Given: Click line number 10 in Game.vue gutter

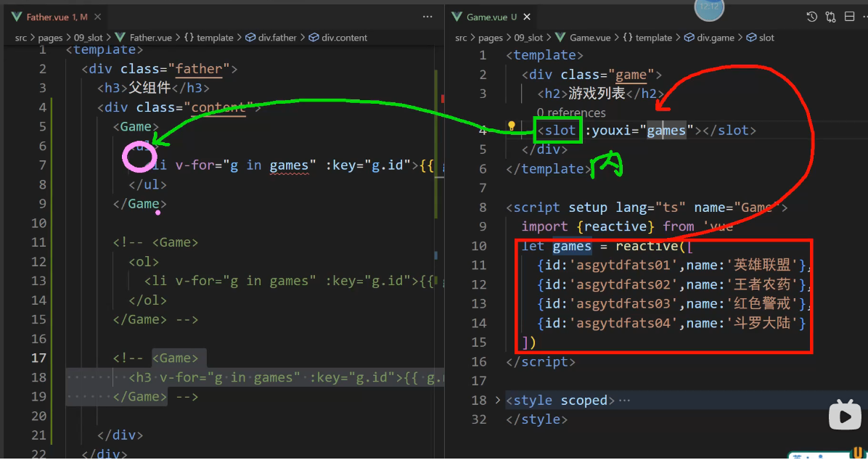Looking at the screenshot, I should click(479, 246).
